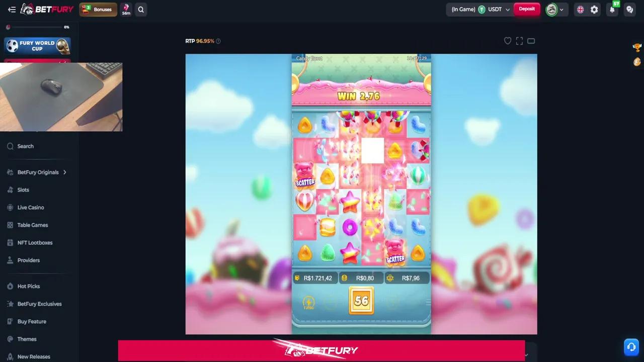The width and height of the screenshot is (644, 362).
Task: Open BetFury Exclusives in sidebar
Action: pos(39,304)
